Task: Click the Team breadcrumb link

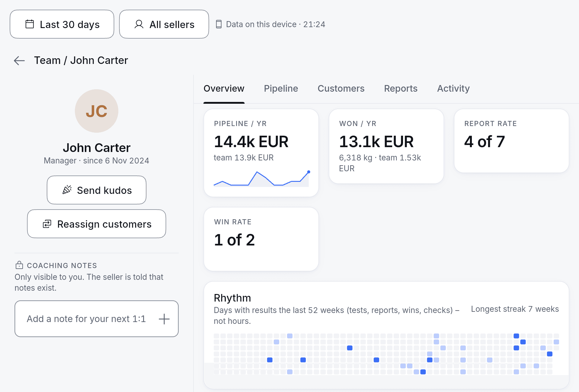Action: pyautogui.click(x=47, y=60)
